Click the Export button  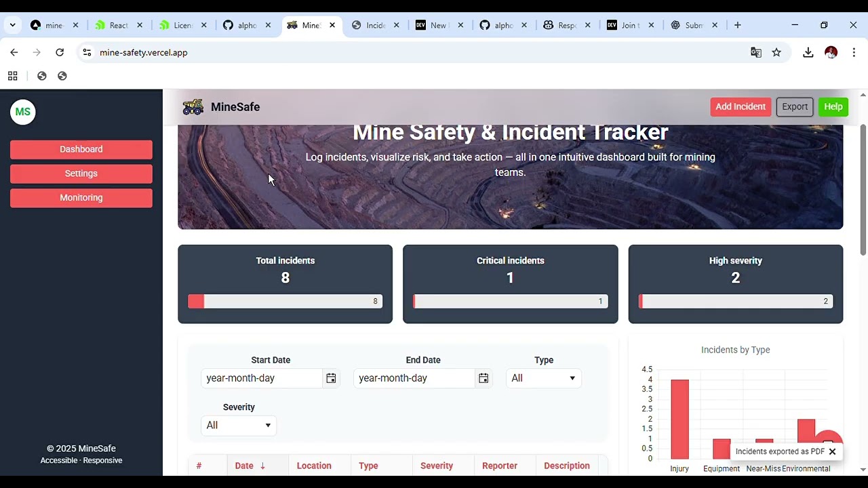(795, 106)
